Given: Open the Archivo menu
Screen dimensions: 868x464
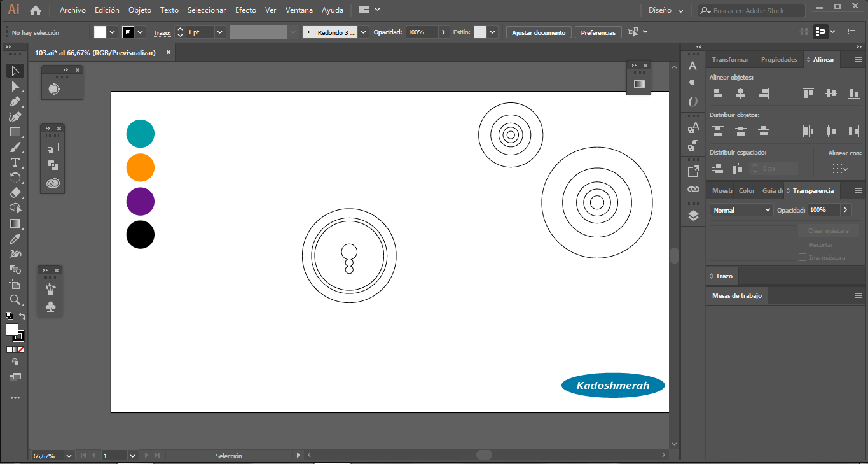Looking at the screenshot, I should tap(72, 10).
